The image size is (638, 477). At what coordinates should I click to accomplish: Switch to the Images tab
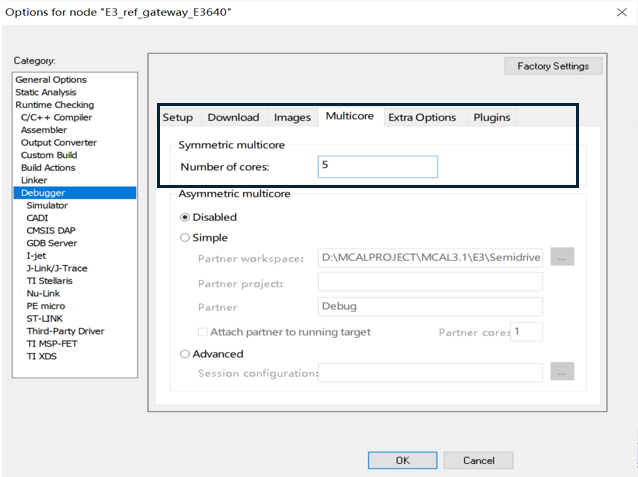(292, 118)
